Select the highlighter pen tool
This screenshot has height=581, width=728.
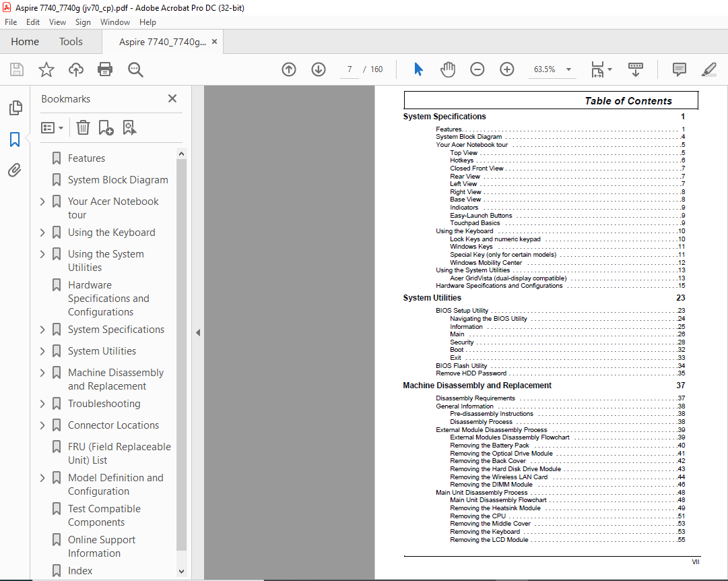[709, 69]
